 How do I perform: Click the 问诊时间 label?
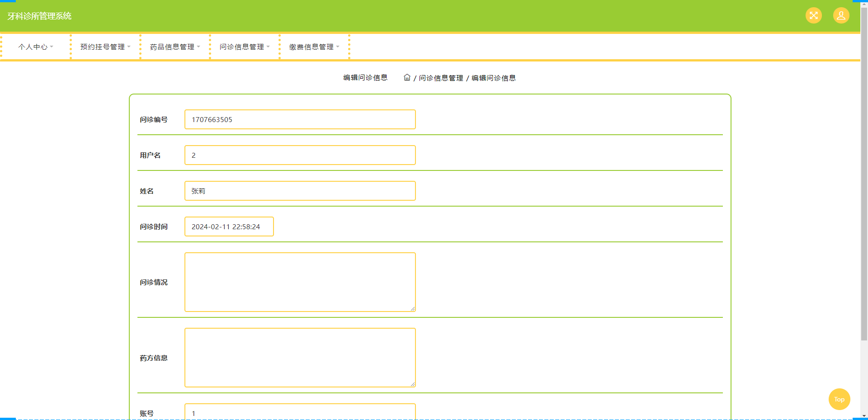tap(154, 227)
